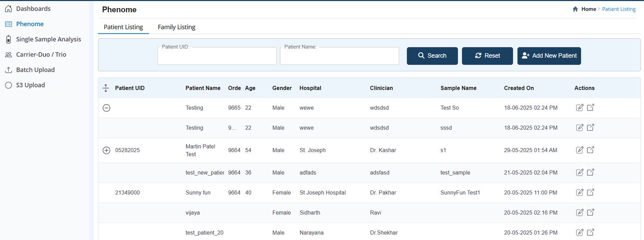Click the St Joseph Hospital cell

(322, 193)
